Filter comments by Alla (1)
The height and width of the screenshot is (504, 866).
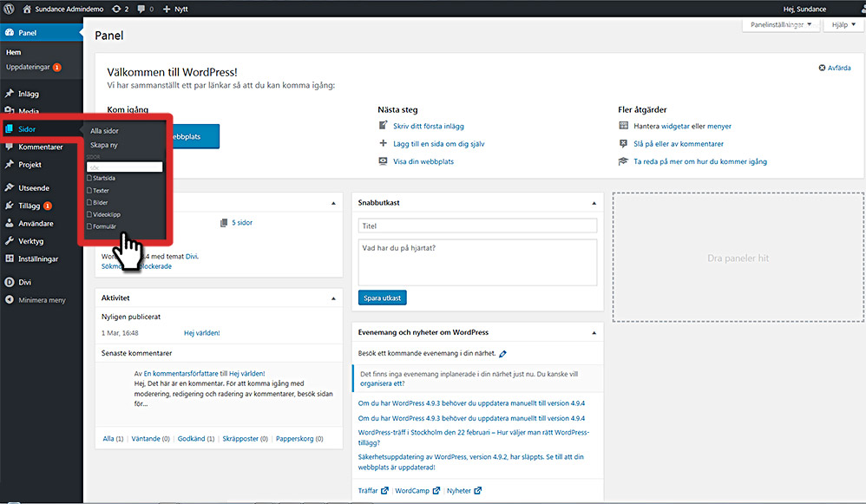(113, 439)
